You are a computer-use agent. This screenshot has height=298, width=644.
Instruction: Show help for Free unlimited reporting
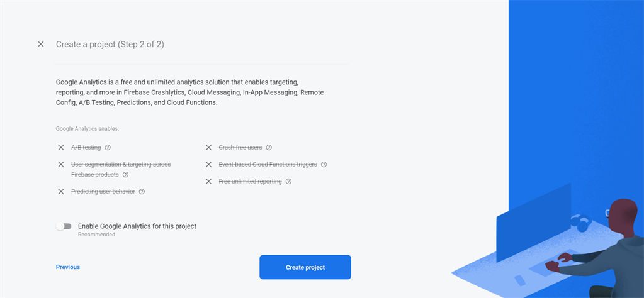[288, 182]
